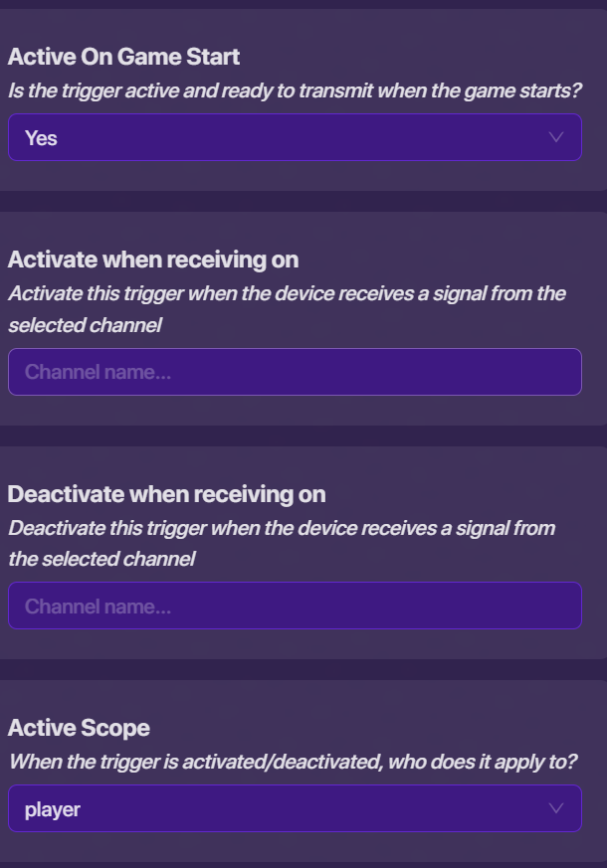
Task: Click divider directly above the Active Scope section
Action: (303, 669)
